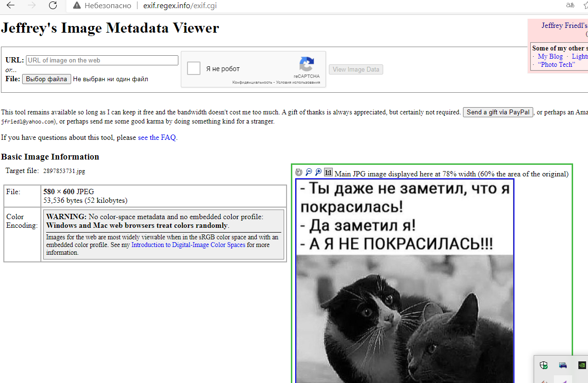Open the 'see the FAQ' link

tap(157, 137)
